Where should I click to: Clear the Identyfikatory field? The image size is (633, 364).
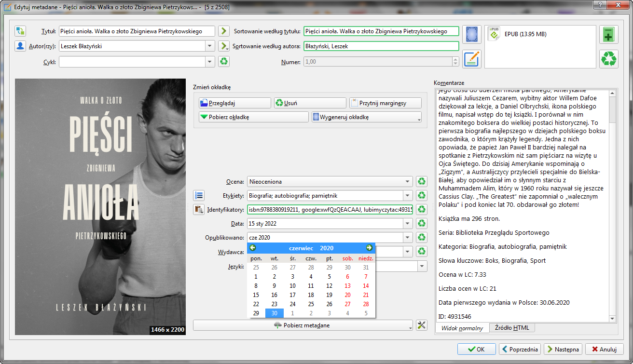click(422, 210)
